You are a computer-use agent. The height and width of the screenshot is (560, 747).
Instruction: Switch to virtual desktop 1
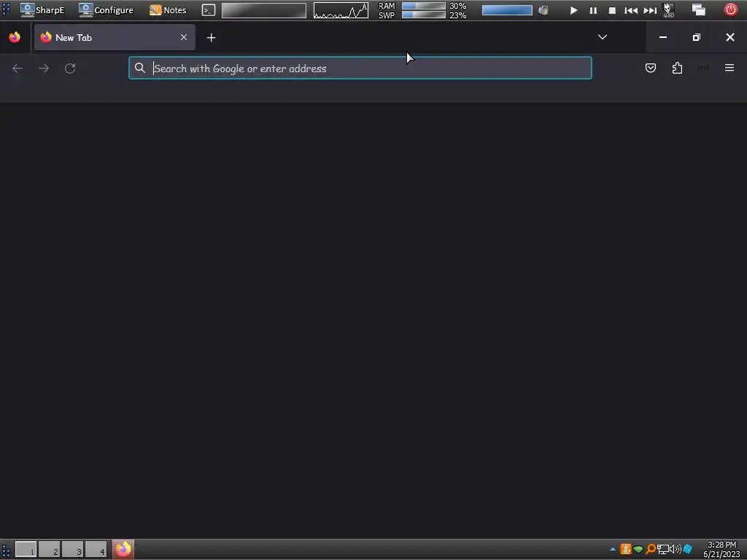[26, 550]
